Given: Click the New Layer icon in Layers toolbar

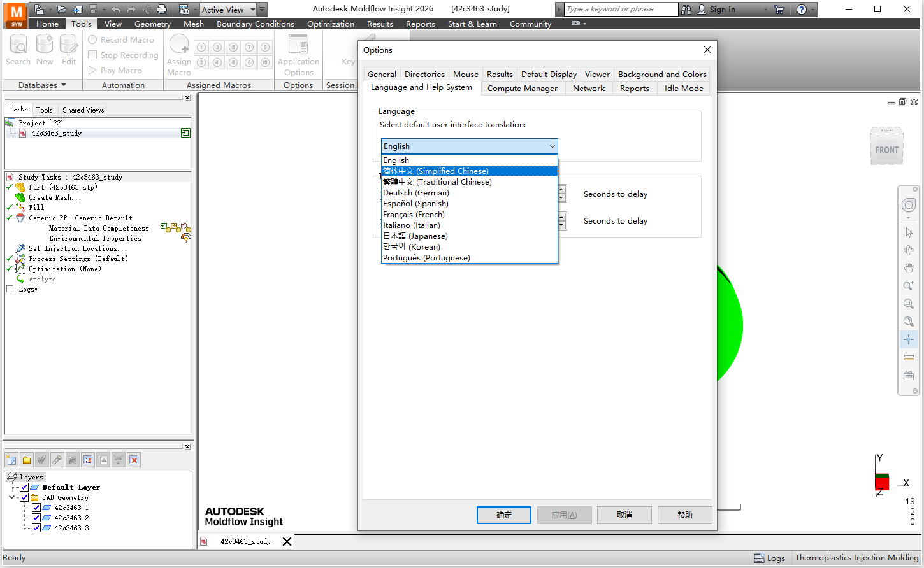Looking at the screenshot, I should pyautogui.click(x=11, y=460).
